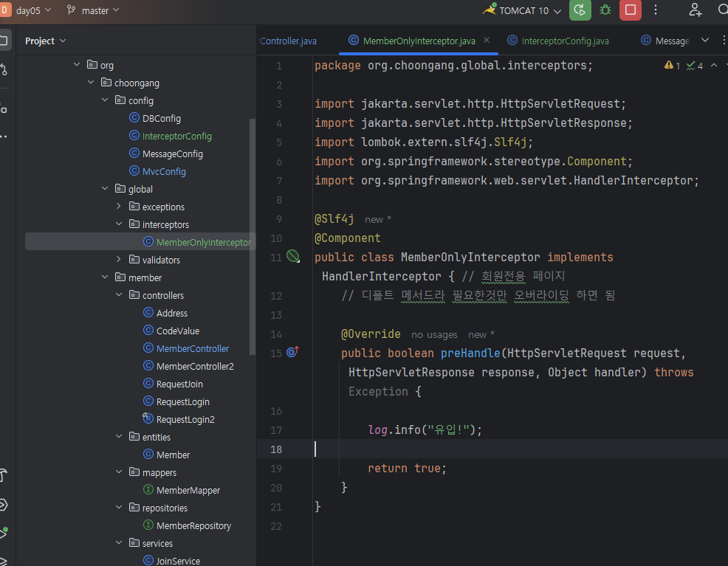Collapse the global folder

click(104, 188)
